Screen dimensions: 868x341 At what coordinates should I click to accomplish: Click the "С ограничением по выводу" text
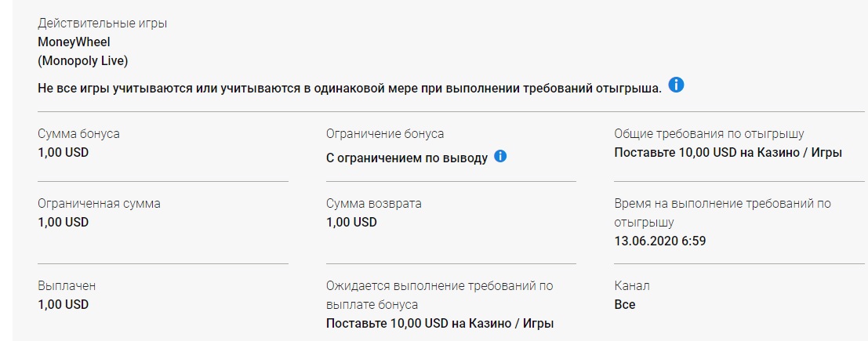point(406,158)
